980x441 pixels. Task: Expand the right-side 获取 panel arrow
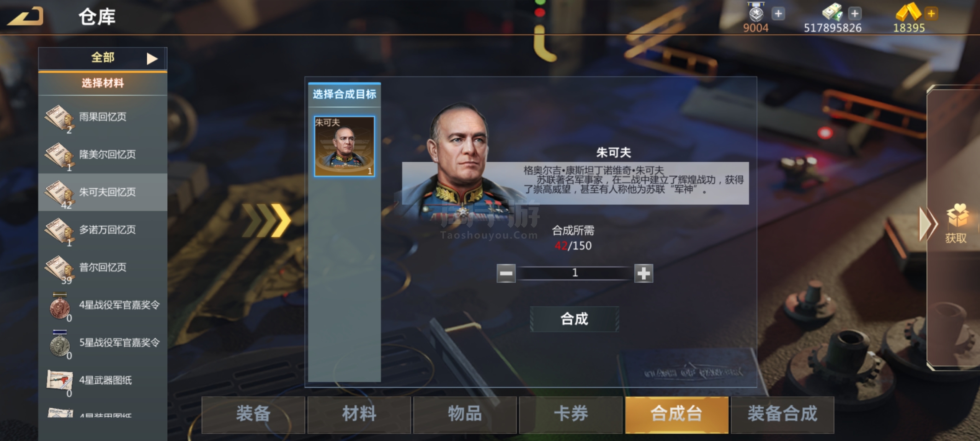(x=928, y=224)
